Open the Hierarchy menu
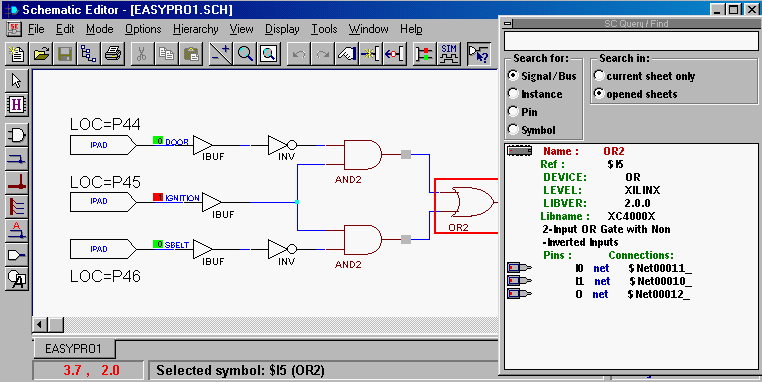Image resolution: width=762 pixels, height=382 pixels. pos(195,29)
